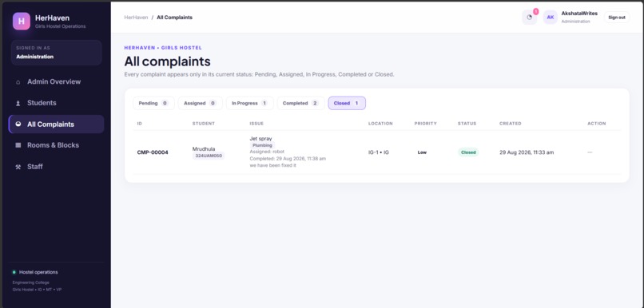Click the green Closed status badge
The image size is (644, 308).
coord(468,152)
